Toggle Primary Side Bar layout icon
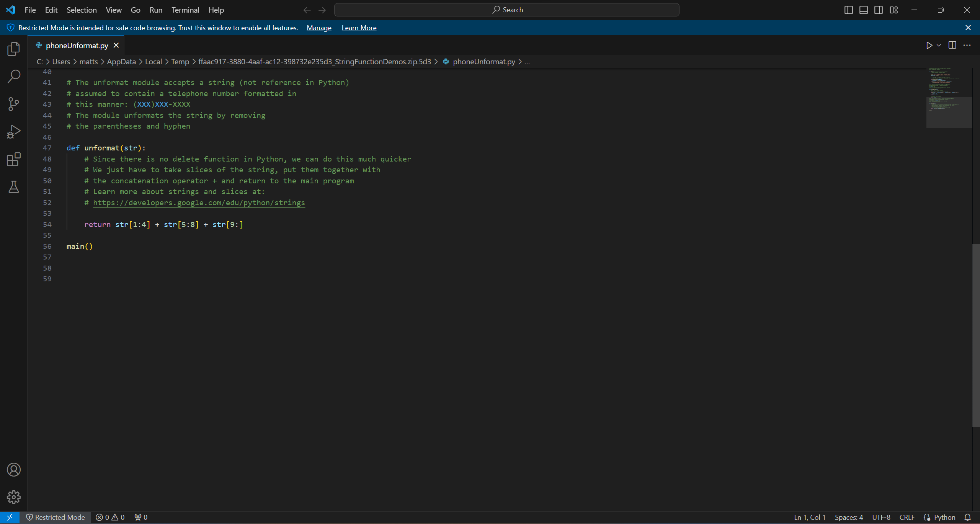Image resolution: width=980 pixels, height=524 pixels. pyautogui.click(x=848, y=10)
